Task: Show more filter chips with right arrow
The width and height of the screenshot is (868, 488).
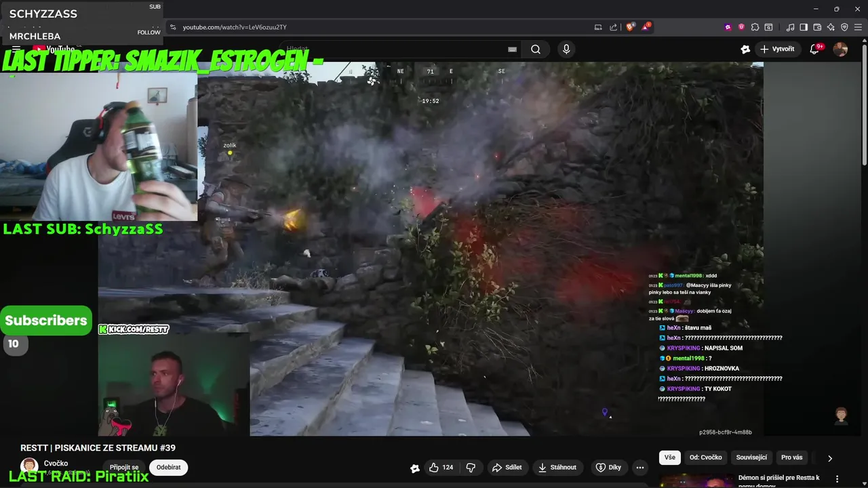Action: pyautogui.click(x=829, y=458)
